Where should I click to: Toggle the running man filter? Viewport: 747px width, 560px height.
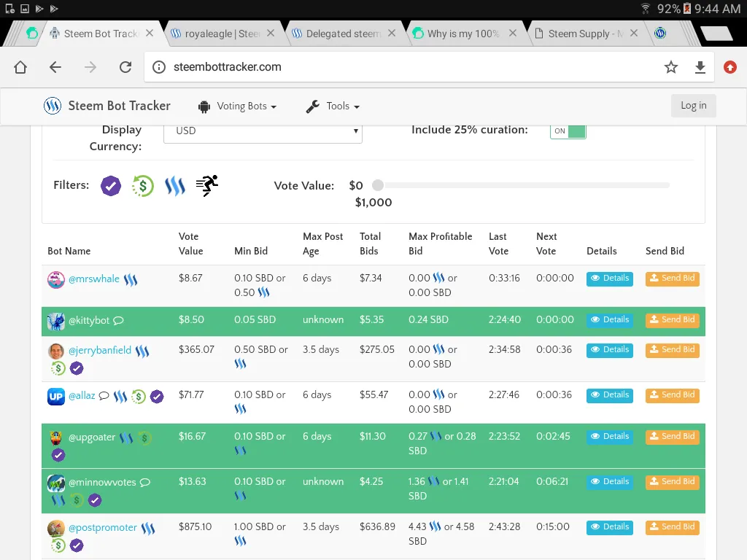pos(206,185)
